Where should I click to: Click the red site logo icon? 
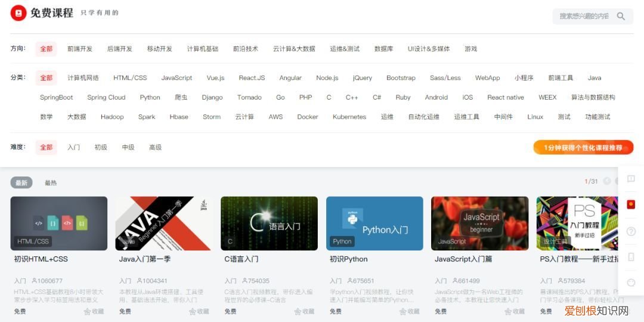pos(18,13)
